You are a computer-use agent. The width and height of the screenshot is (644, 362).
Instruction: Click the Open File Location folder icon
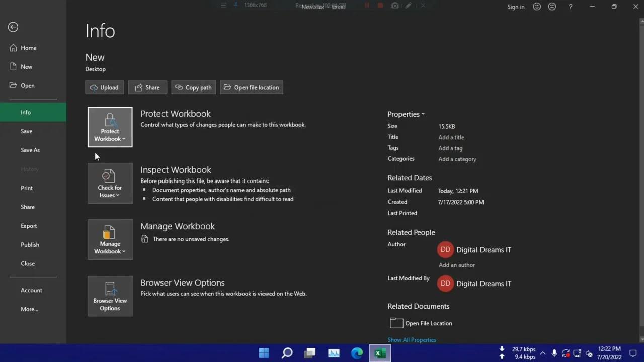point(396,323)
